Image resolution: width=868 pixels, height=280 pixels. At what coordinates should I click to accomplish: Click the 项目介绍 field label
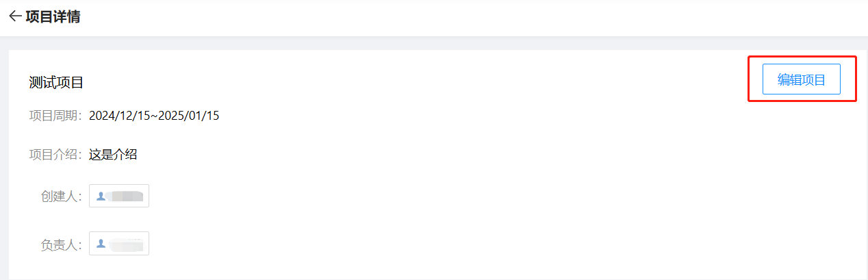click(55, 155)
